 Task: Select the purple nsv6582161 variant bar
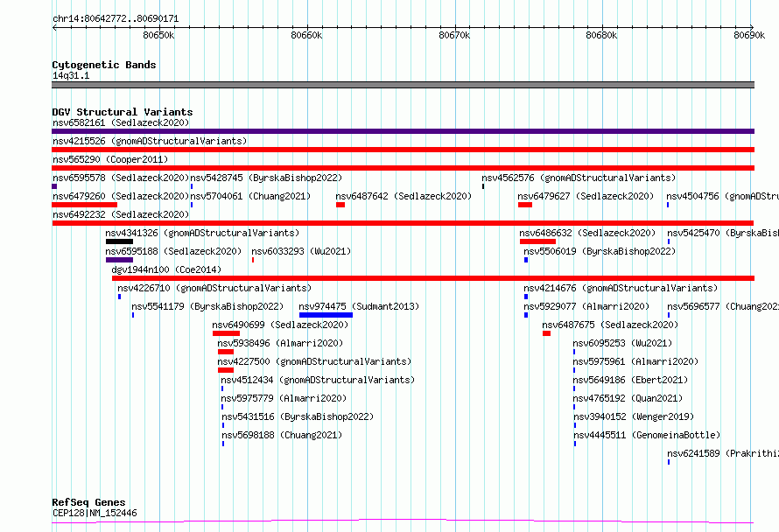point(403,131)
